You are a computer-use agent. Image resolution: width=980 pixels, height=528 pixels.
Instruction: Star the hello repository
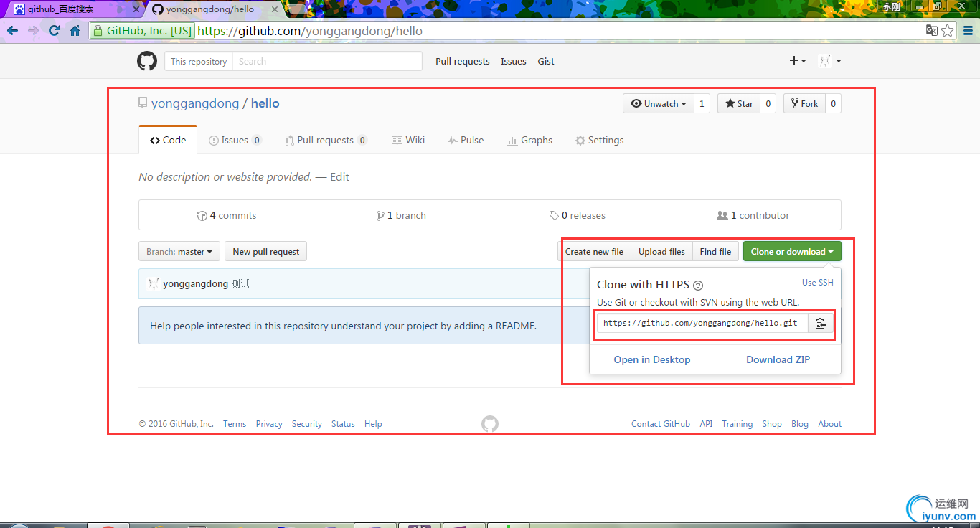(x=739, y=104)
